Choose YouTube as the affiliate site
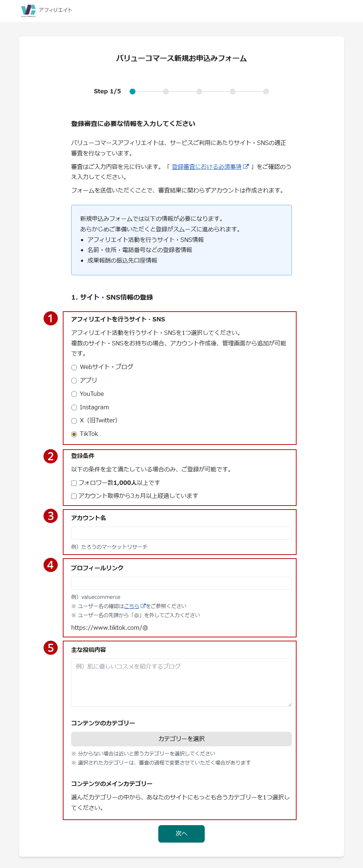Screen dimensions: 363x868 [74, 394]
